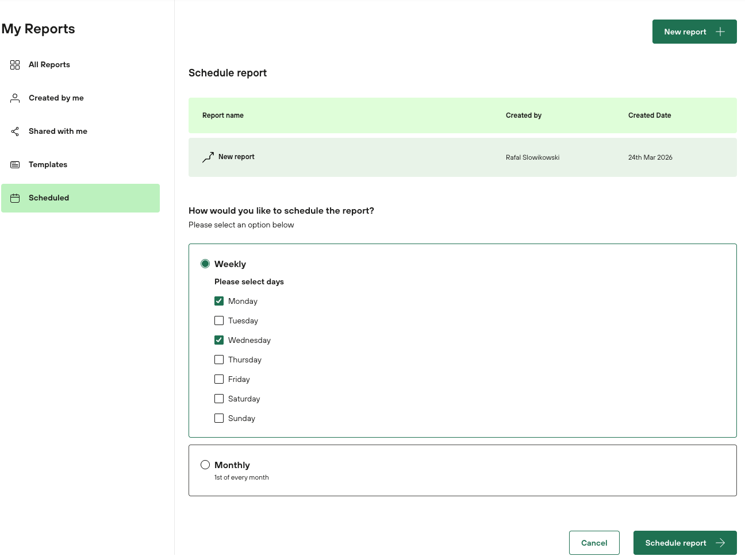
Task: Tick the Friday checkbox
Action: click(219, 379)
